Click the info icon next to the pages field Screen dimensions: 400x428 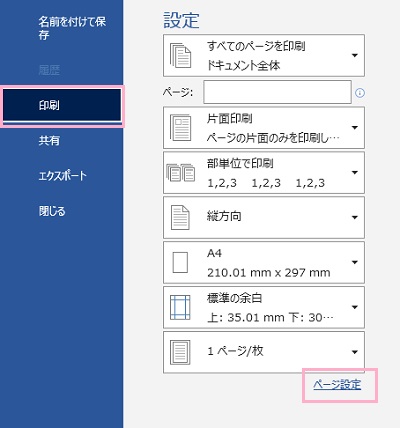pyautogui.click(x=360, y=93)
